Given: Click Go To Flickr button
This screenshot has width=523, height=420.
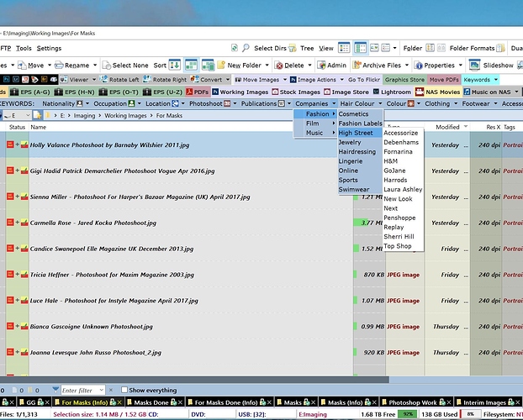Looking at the screenshot, I should pos(364,79).
